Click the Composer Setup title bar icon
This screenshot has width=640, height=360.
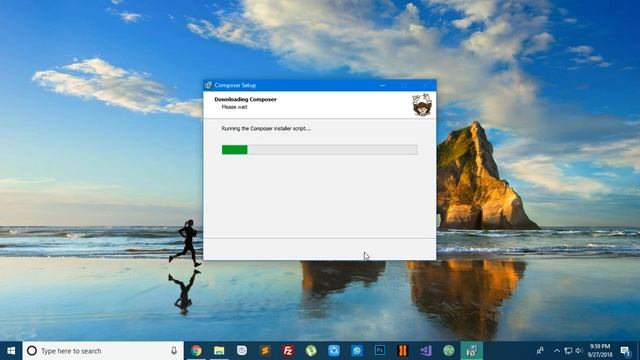(208, 85)
